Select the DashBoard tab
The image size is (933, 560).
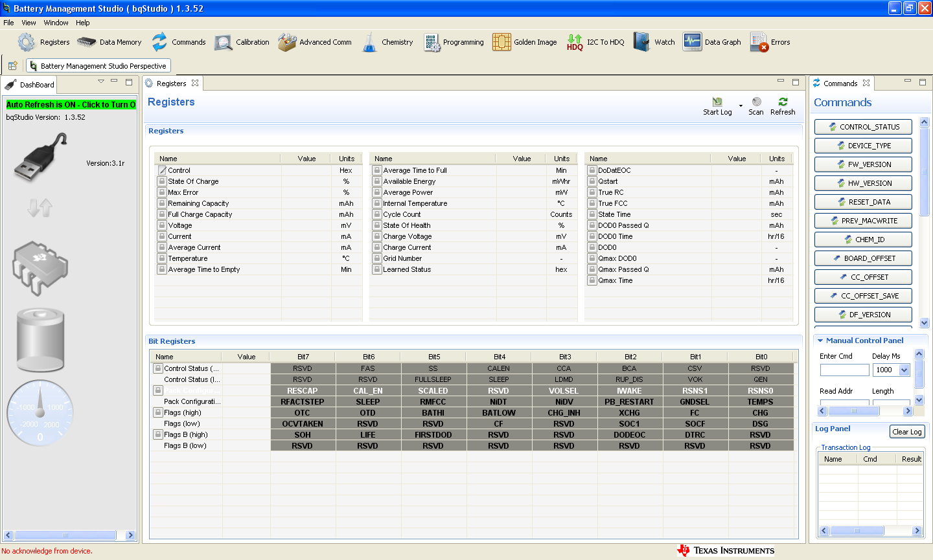(29, 84)
